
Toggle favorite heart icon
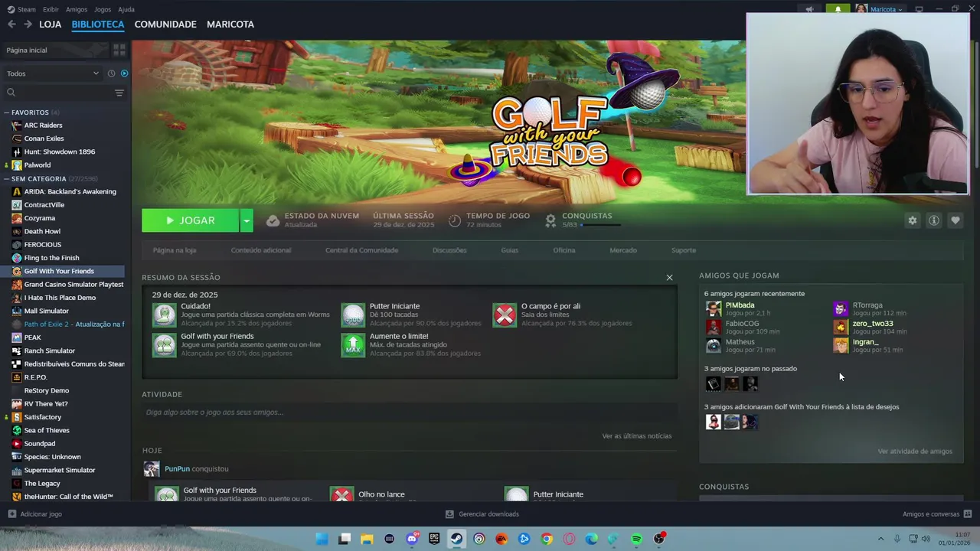[x=955, y=220]
